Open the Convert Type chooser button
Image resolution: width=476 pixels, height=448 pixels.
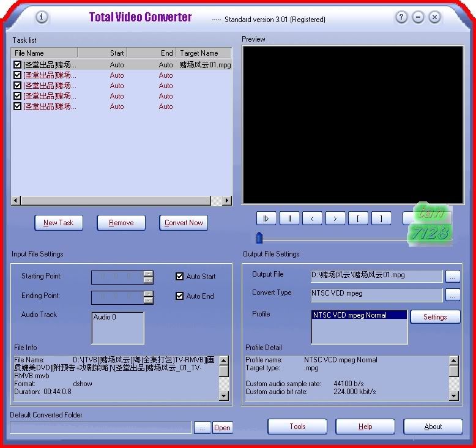click(453, 295)
